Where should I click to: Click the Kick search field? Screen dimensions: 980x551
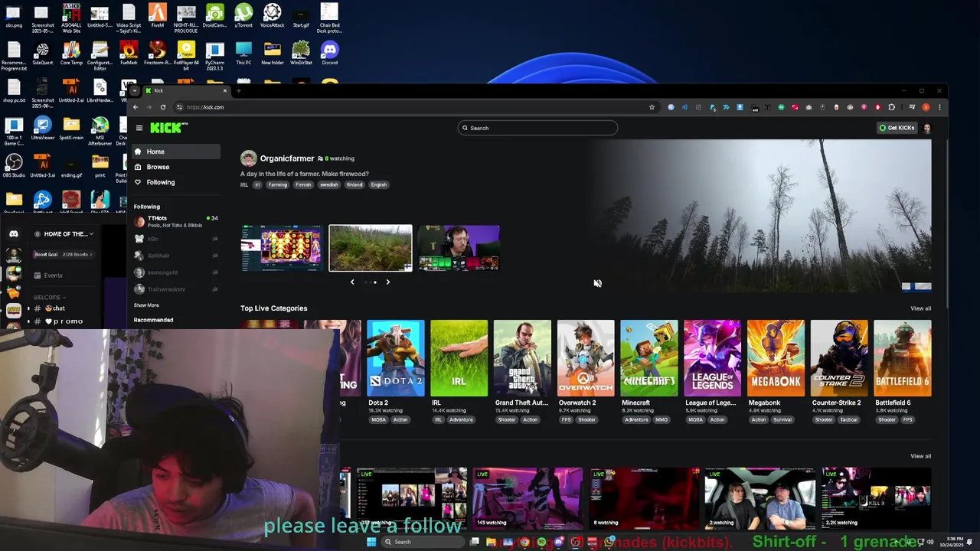pos(537,128)
